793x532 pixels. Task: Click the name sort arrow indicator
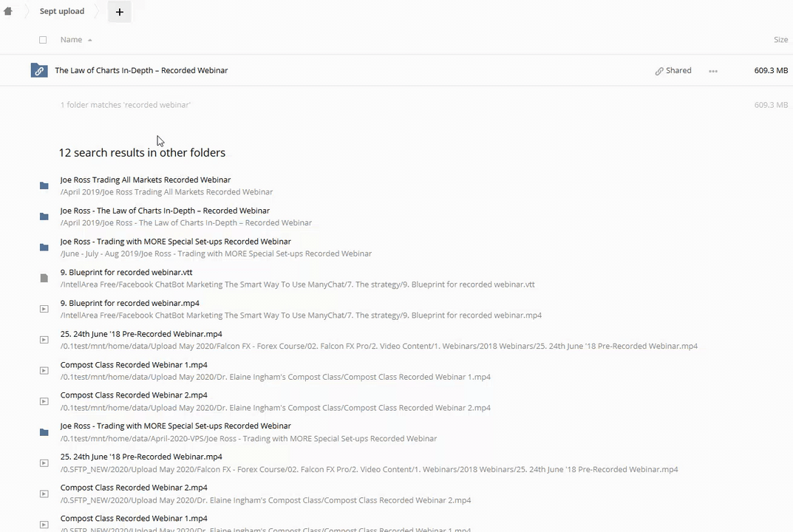click(90, 40)
